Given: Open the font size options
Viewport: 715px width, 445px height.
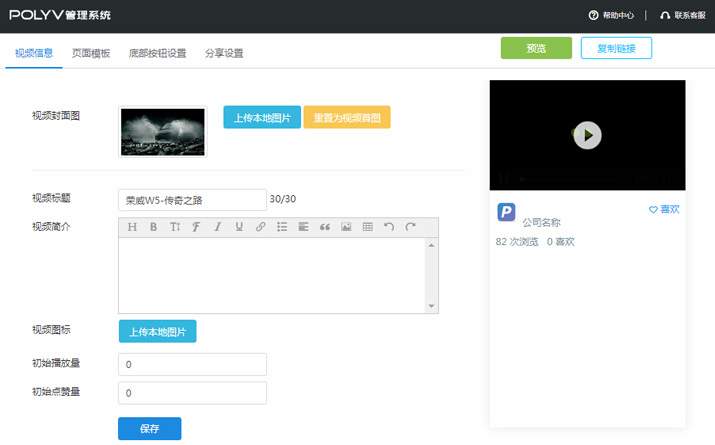Looking at the screenshot, I should coord(175,227).
